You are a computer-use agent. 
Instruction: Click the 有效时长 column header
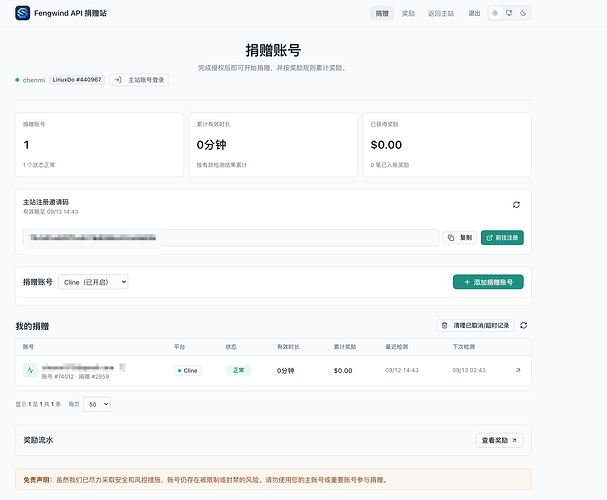[288, 347]
